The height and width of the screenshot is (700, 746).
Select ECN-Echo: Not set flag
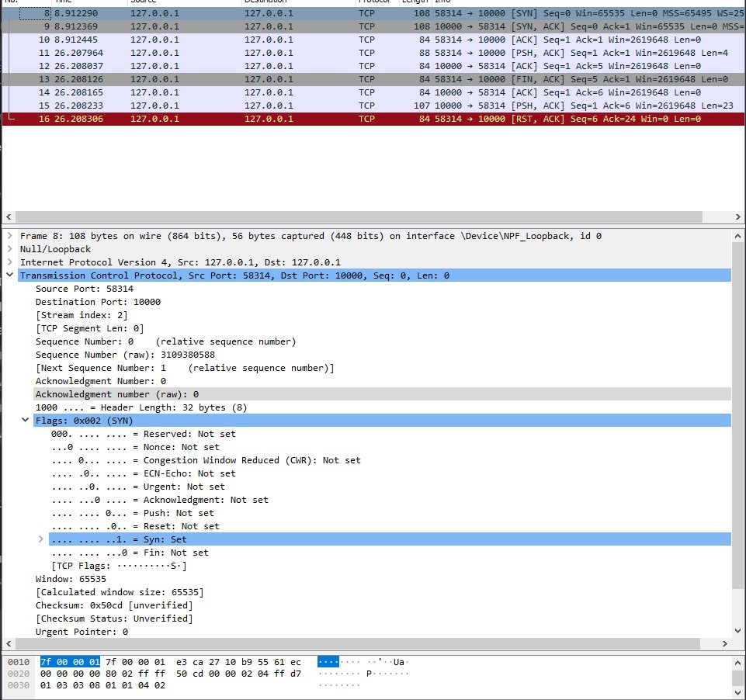[143, 473]
